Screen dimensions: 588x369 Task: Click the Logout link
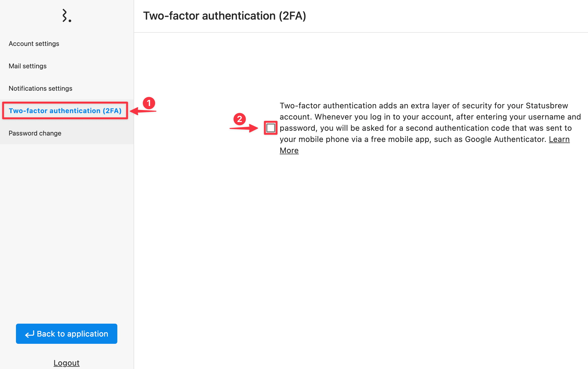pyautogui.click(x=67, y=363)
